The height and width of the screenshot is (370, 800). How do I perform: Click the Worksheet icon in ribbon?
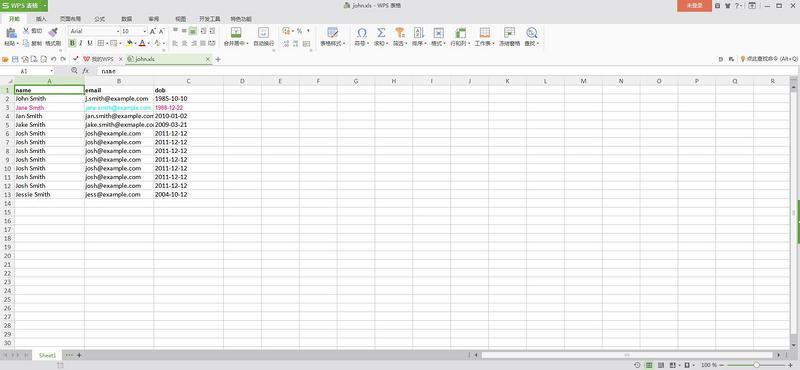pyautogui.click(x=485, y=33)
